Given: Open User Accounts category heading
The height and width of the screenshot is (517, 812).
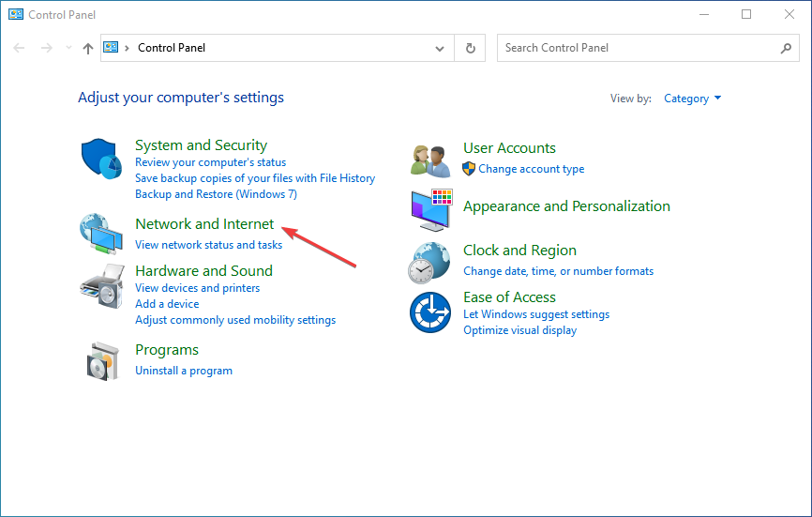Looking at the screenshot, I should coord(509,148).
